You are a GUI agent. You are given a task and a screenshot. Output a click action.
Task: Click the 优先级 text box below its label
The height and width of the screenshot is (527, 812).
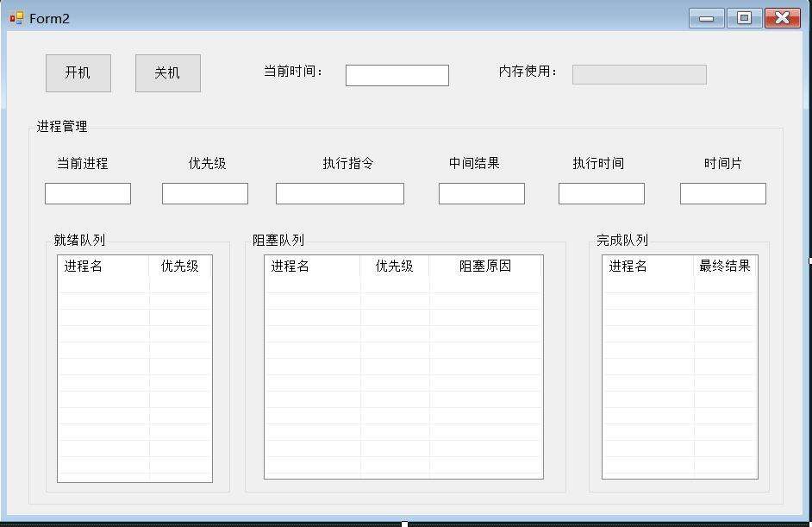[x=204, y=193]
